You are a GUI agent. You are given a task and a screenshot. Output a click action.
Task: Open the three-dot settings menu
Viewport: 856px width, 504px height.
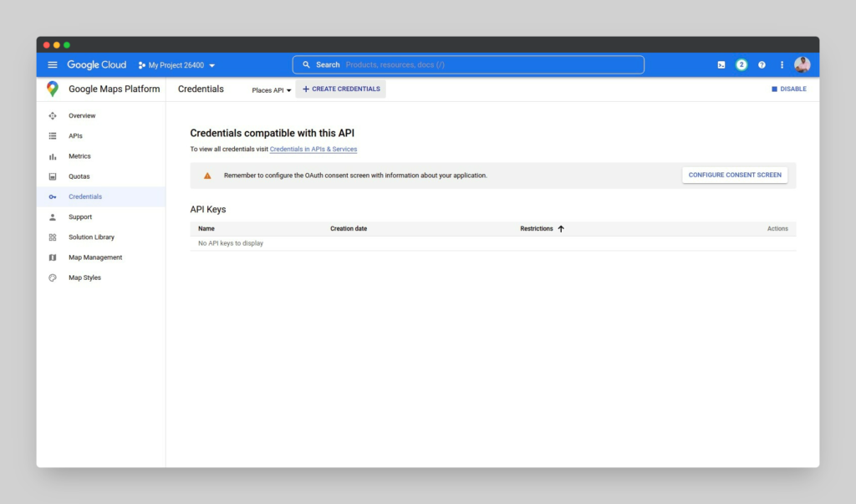click(782, 65)
